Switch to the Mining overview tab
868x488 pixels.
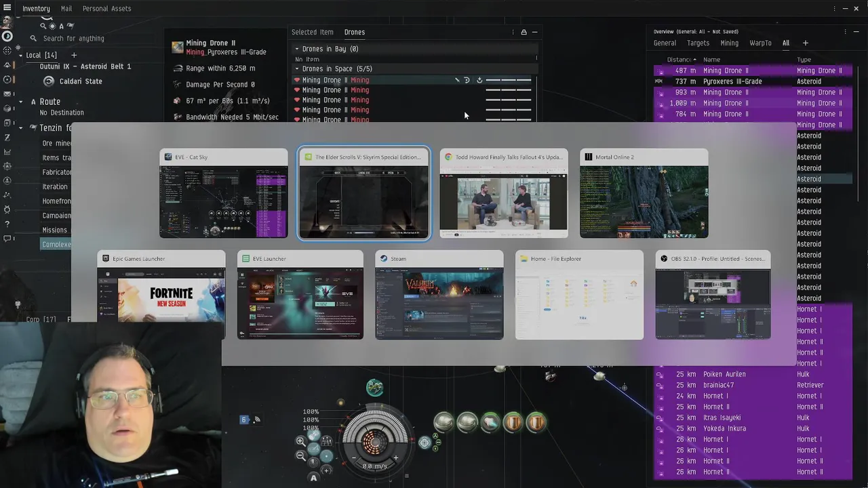pos(729,43)
